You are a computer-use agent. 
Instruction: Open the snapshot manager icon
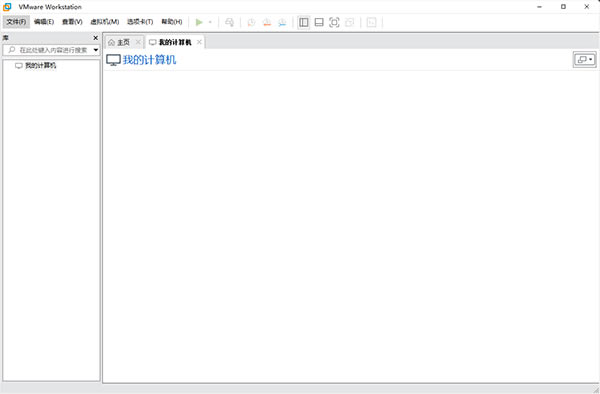[x=282, y=22]
